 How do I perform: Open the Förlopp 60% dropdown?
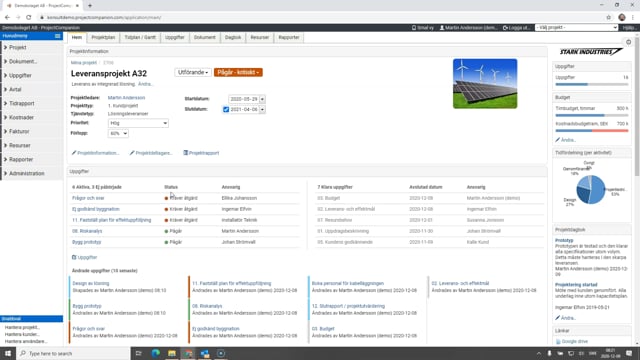point(118,133)
